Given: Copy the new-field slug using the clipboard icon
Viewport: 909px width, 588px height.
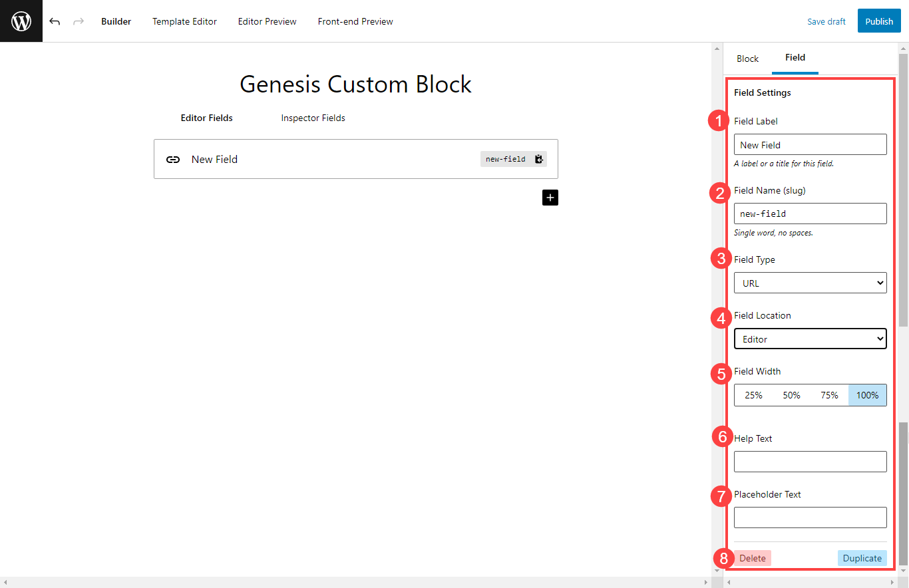Looking at the screenshot, I should (x=539, y=159).
